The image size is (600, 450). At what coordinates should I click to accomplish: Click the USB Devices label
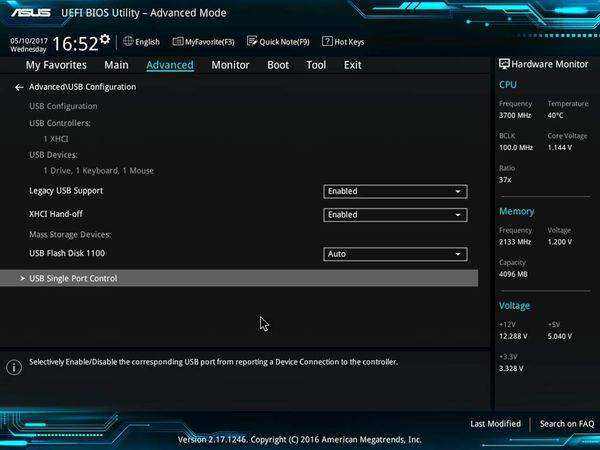point(53,155)
